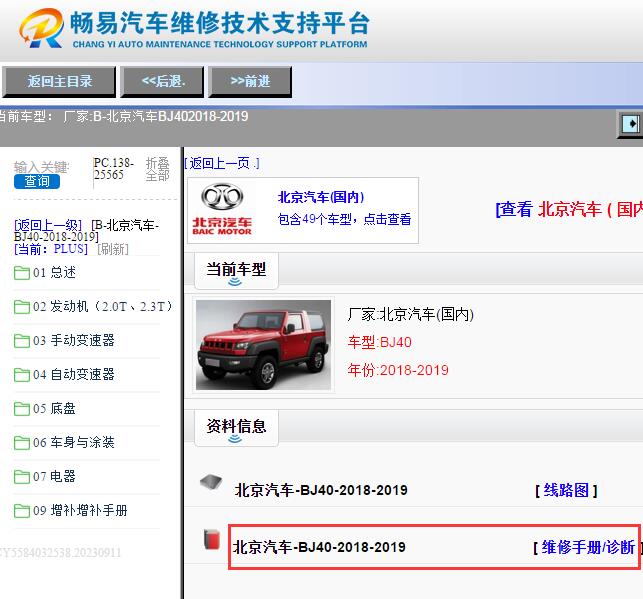Click the 05 底盘 folder icon
The image size is (643, 599).
point(21,409)
